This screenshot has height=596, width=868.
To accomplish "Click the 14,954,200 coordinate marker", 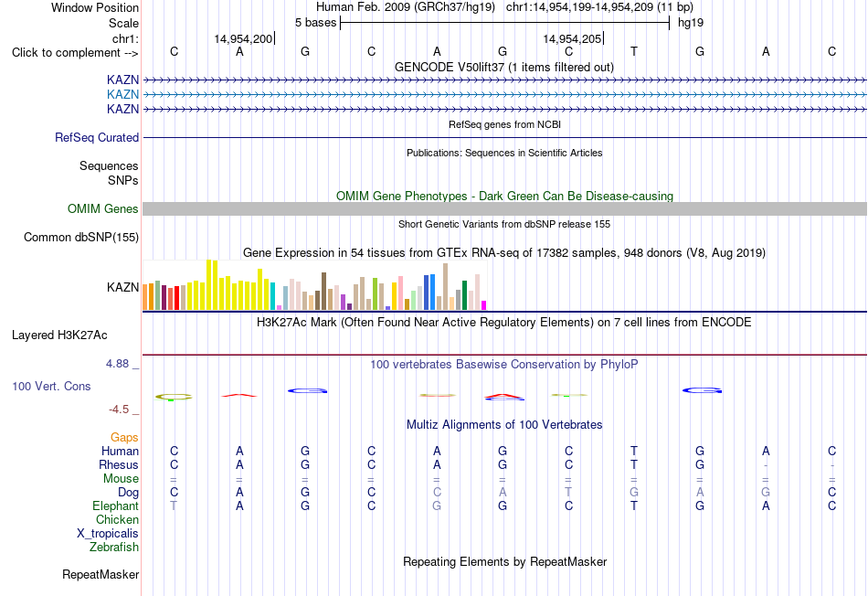I will 243,38.
